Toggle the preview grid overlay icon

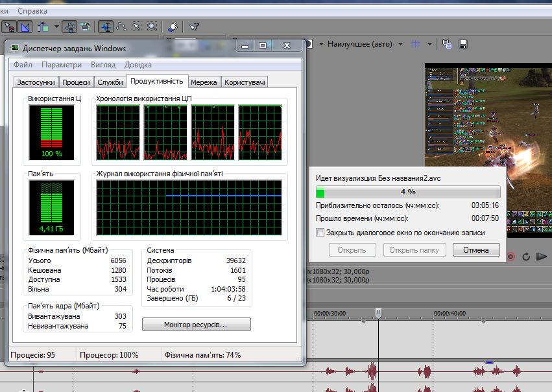[416, 44]
